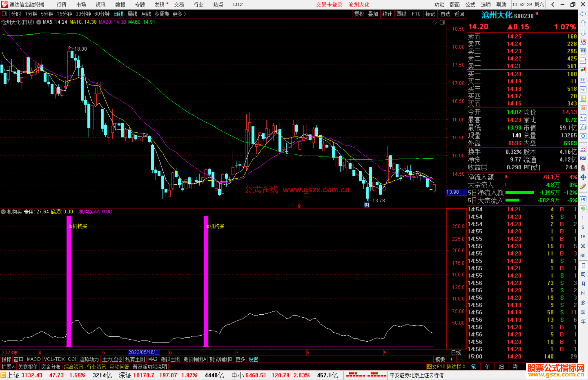
Task: Expand the 扩展 panel at bottom left
Action: click(8, 367)
